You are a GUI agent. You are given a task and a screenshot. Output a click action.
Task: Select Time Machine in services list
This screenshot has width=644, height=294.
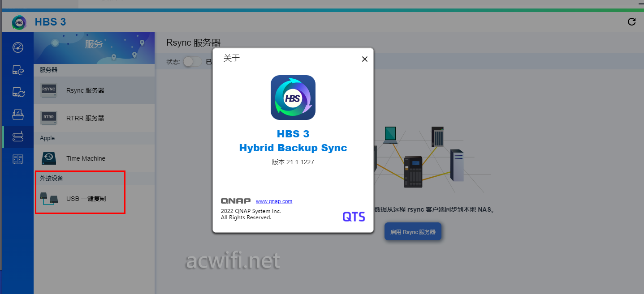[x=94, y=158]
